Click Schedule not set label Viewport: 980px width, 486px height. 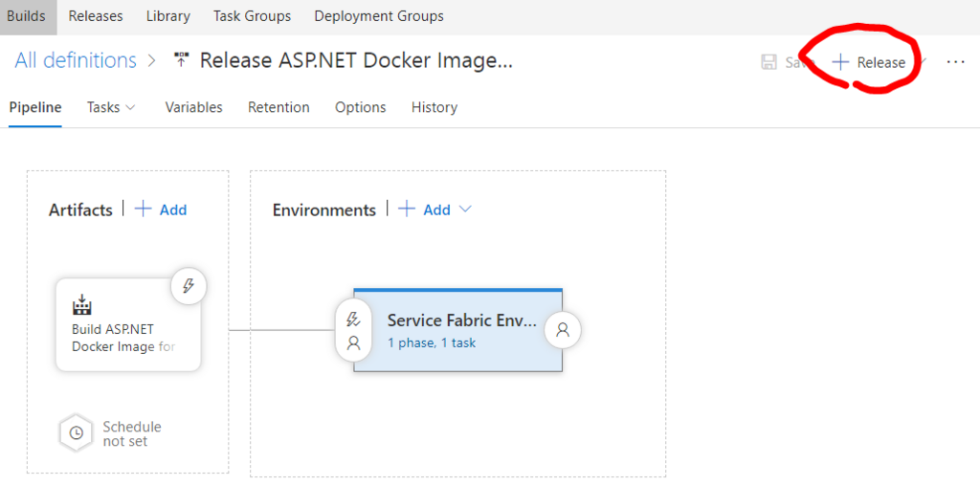(132, 433)
